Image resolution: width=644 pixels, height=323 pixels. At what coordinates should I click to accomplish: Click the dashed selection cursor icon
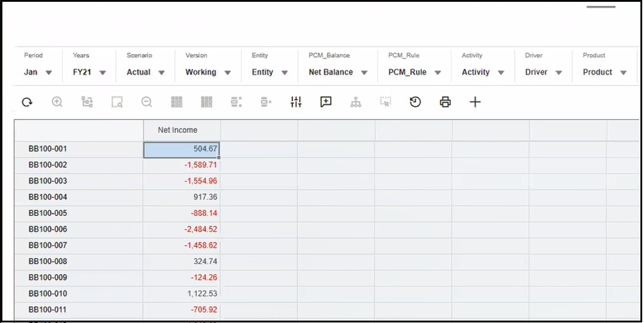[385, 102]
